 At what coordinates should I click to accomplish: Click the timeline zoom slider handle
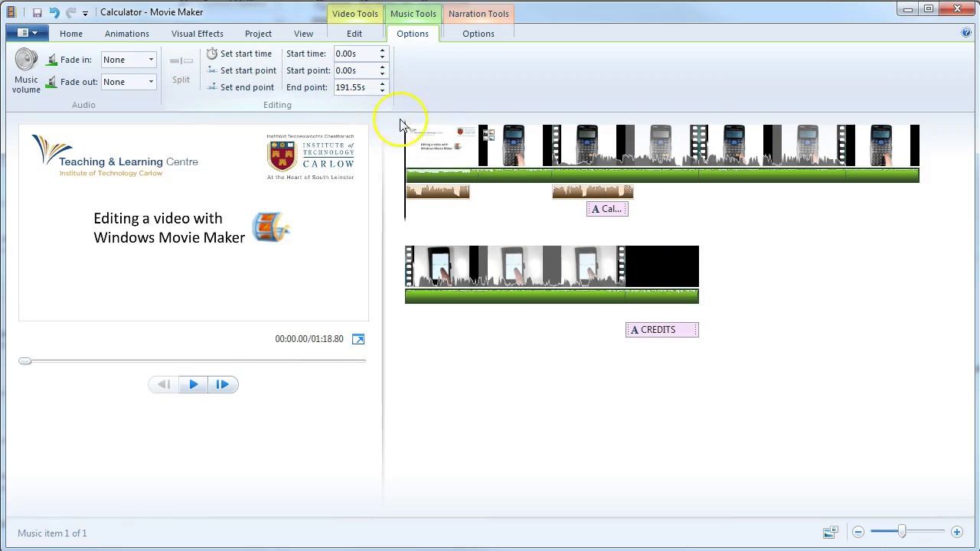[x=902, y=531]
